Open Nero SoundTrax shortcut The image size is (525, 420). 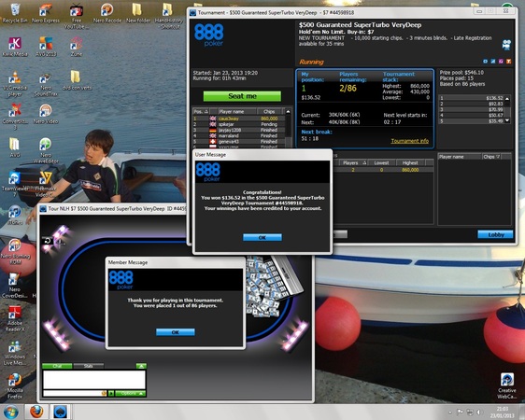coord(46,84)
